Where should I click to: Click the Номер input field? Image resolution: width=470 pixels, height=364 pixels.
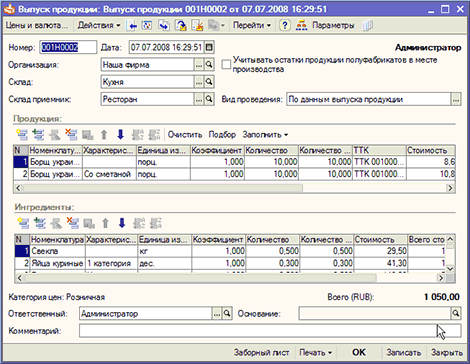[x=68, y=47]
